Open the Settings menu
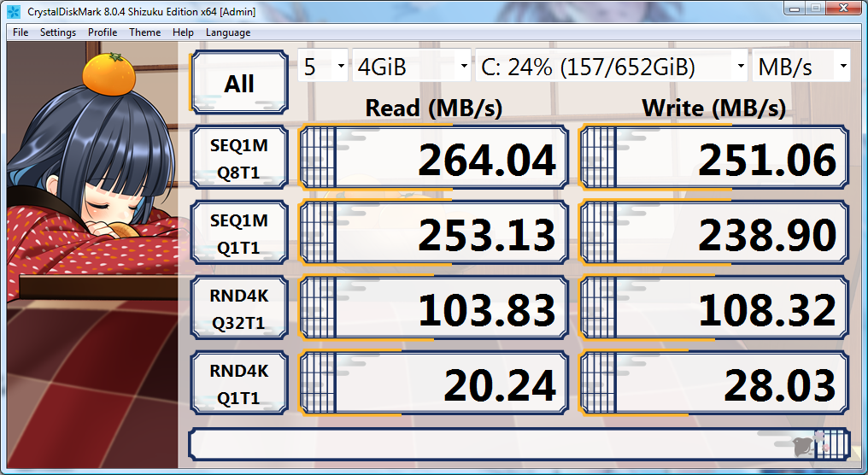868x475 pixels. (x=58, y=32)
